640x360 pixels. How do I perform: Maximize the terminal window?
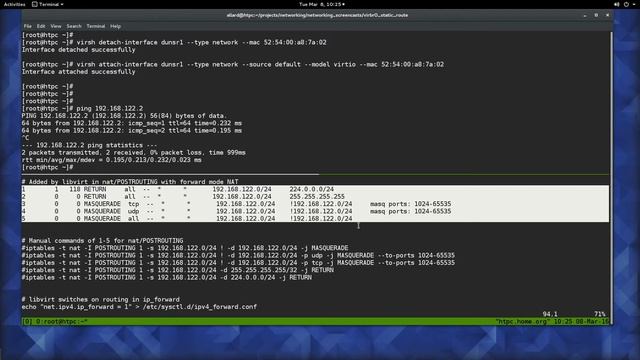click(596, 15)
